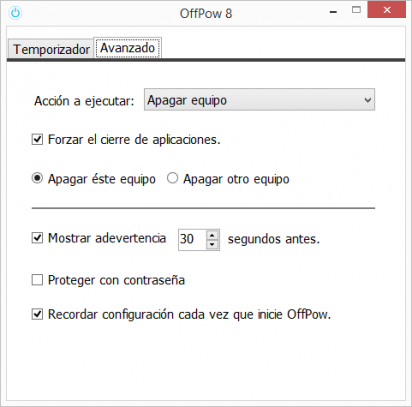Minimize the OffPow 8 window
The height and width of the screenshot is (407, 412).
[x=333, y=12]
